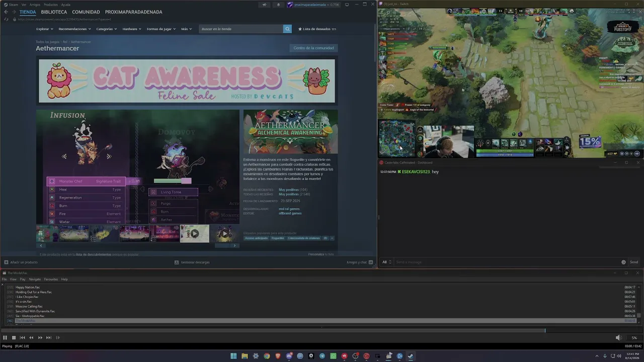644x362 pixels.
Task: Open offbrand games publisher link
Action: (x=290, y=213)
